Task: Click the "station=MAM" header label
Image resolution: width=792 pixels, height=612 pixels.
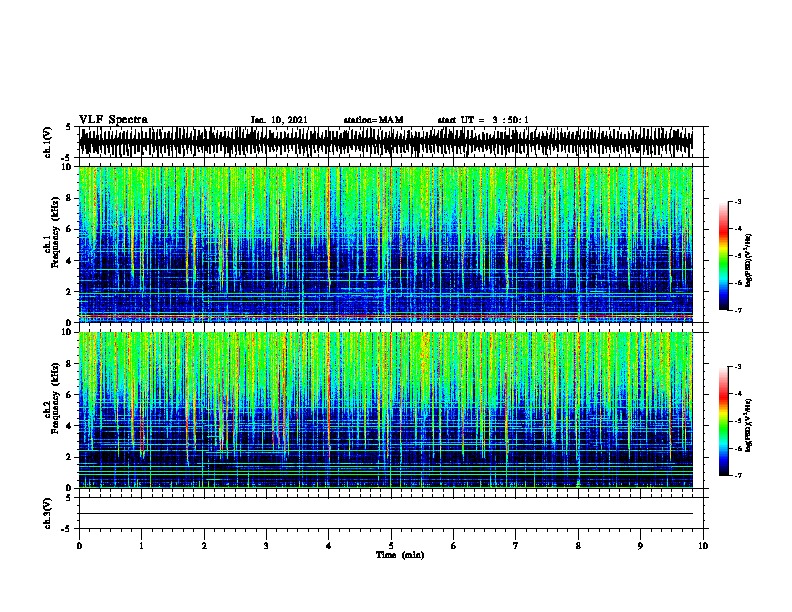Action: pyautogui.click(x=373, y=120)
